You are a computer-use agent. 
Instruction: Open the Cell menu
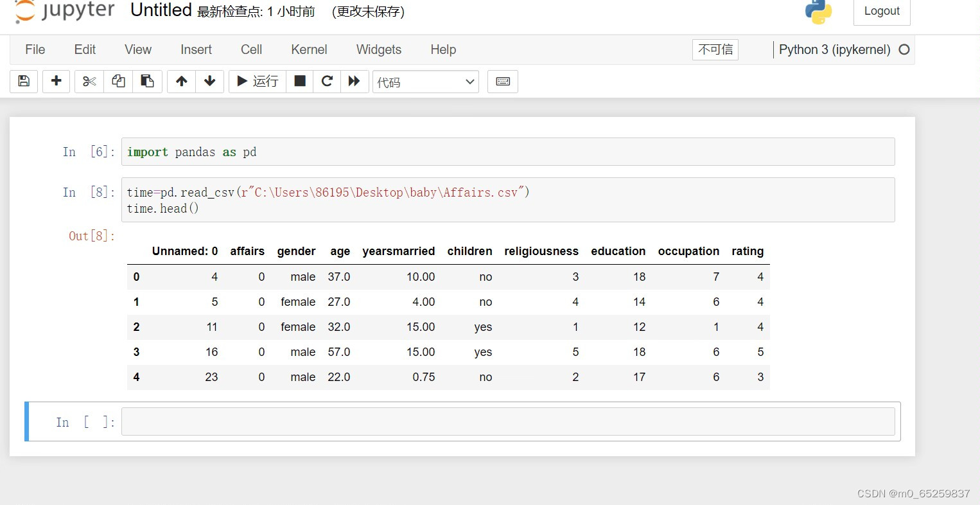pyautogui.click(x=250, y=49)
